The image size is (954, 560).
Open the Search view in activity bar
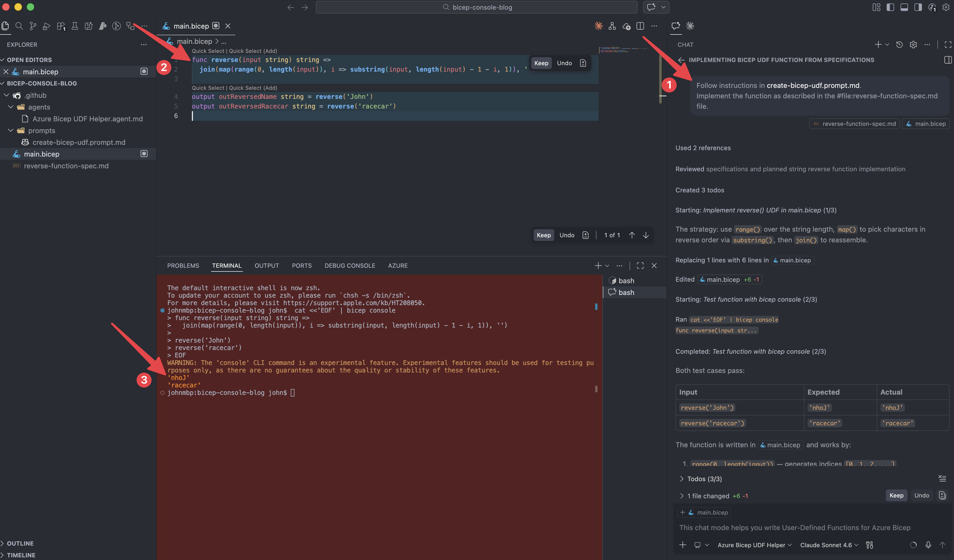coord(19,26)
